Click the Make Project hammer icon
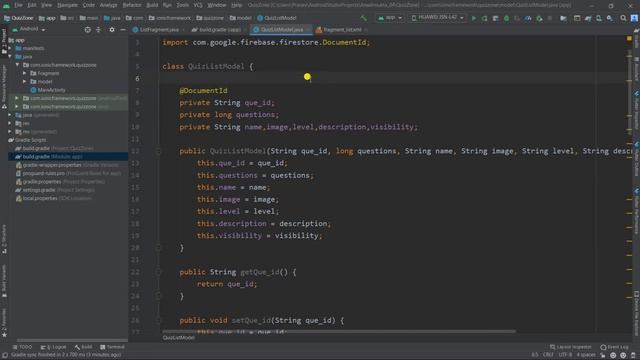The width and height of the screenshot is (640, 360). point(363,18)
